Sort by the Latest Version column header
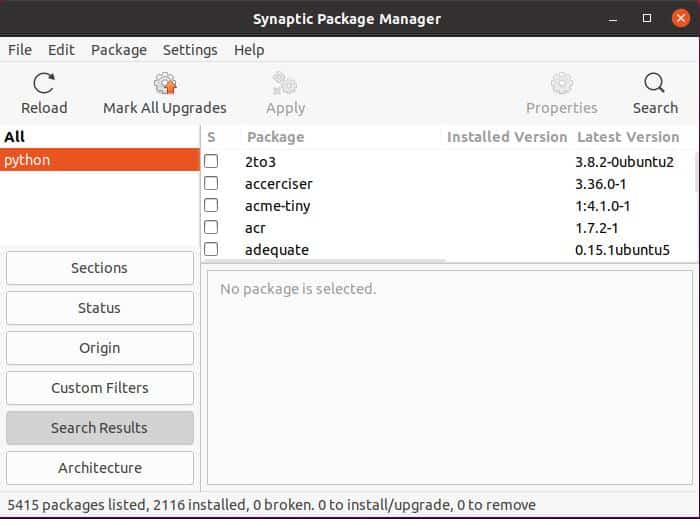 tap(628, 137)
